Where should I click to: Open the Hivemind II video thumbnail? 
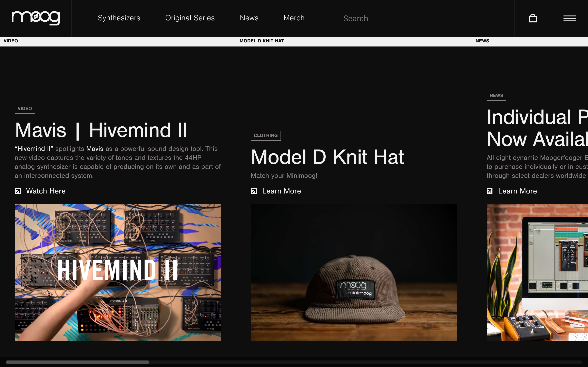(118, 272)
